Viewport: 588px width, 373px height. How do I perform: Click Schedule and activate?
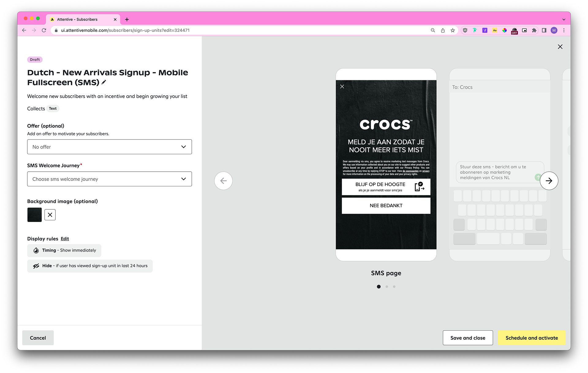(x=532, y=338)
